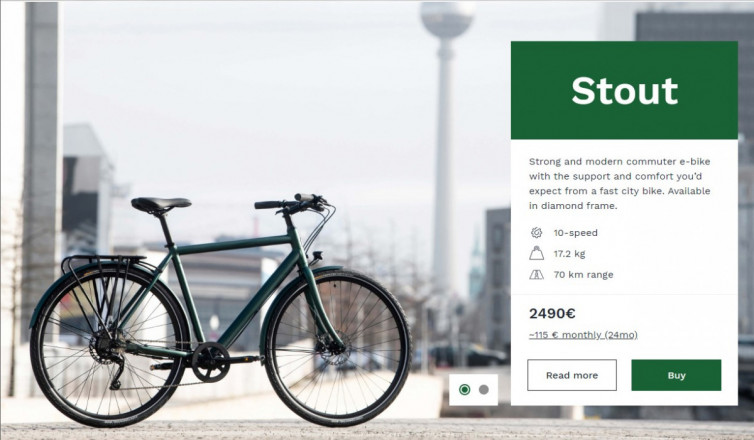Click the weight icon beside 17.2 kg
The image size is (754, 440).
pyautogui.click(x=537, y=253)
